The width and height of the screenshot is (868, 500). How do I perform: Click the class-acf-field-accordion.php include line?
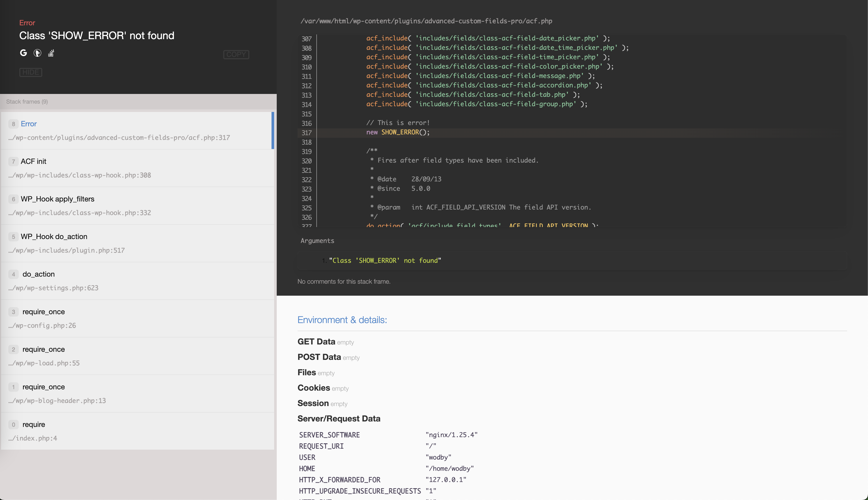[x=484, y=86]
